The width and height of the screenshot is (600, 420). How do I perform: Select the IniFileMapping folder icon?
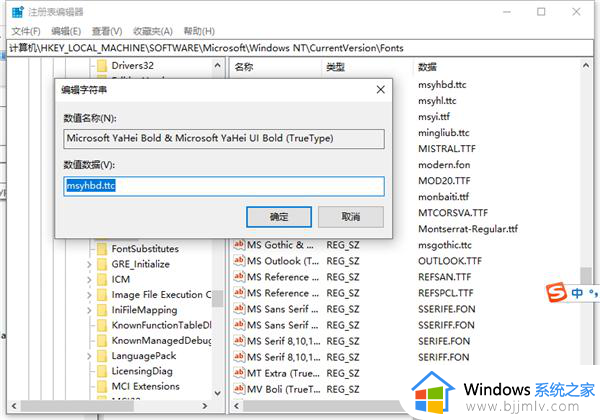tap(102, 310)
